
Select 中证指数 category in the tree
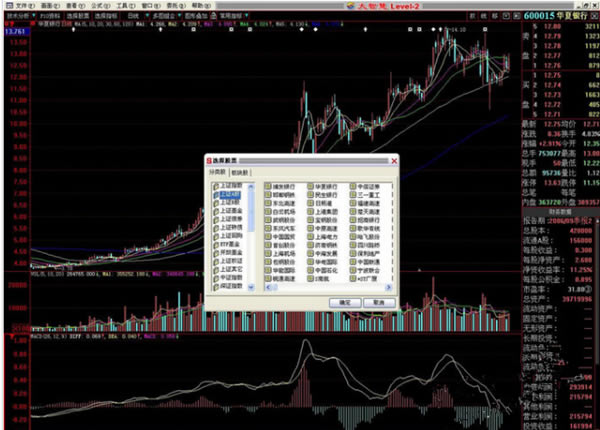(228, 278)
